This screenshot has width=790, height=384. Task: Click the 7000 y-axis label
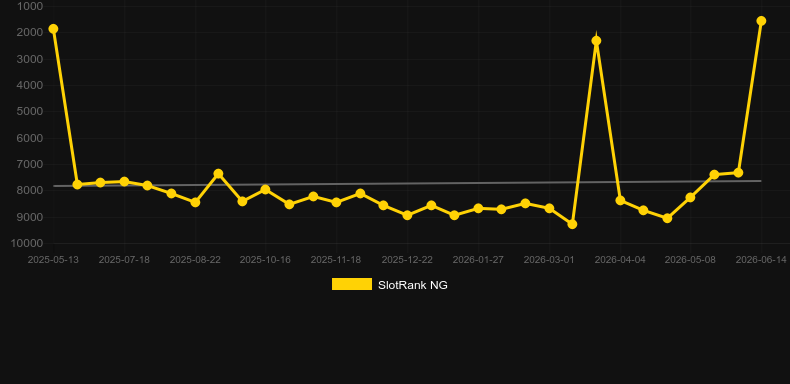pyautogui.click(x=30, y=164)
